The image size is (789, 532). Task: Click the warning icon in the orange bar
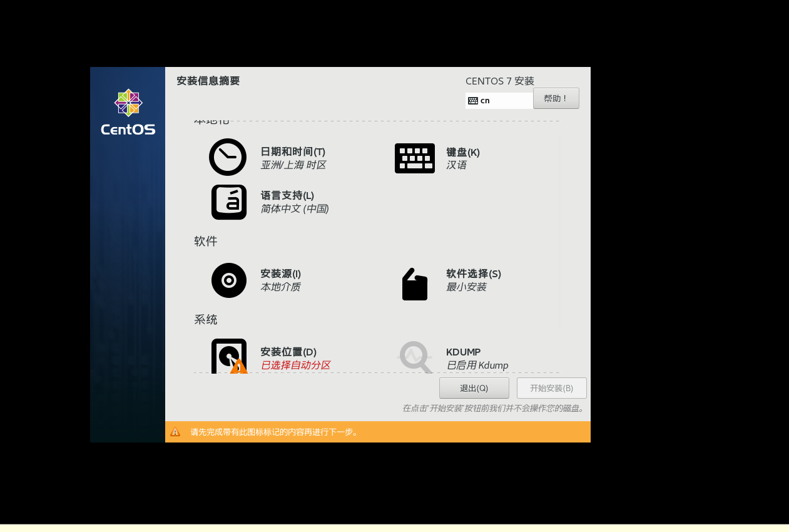175,432
